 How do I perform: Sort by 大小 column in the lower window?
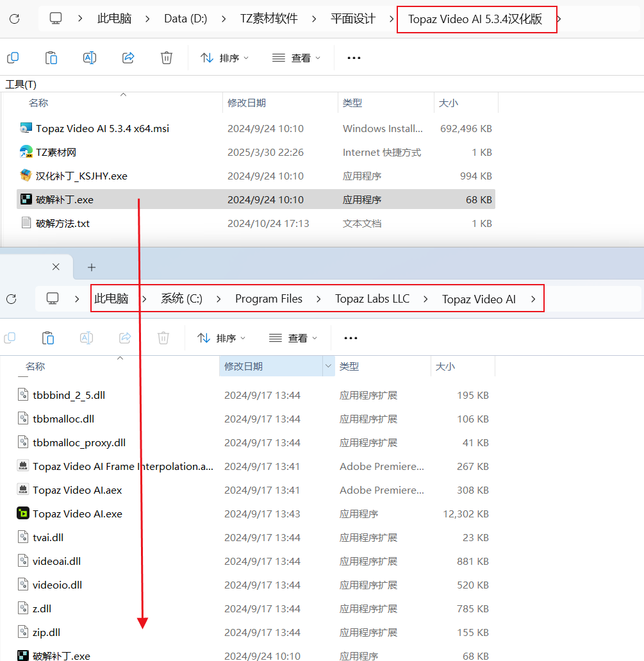(445, 366)
